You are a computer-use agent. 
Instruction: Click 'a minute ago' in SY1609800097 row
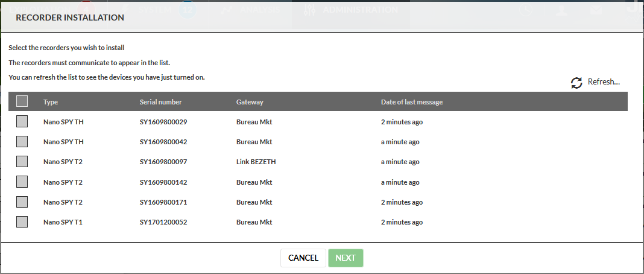(400, 162)
